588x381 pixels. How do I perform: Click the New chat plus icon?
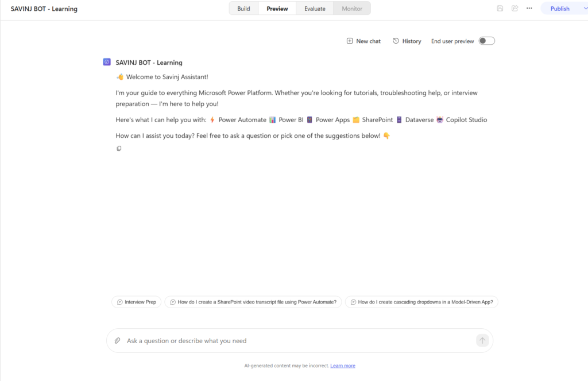click(x=350, y=41)
